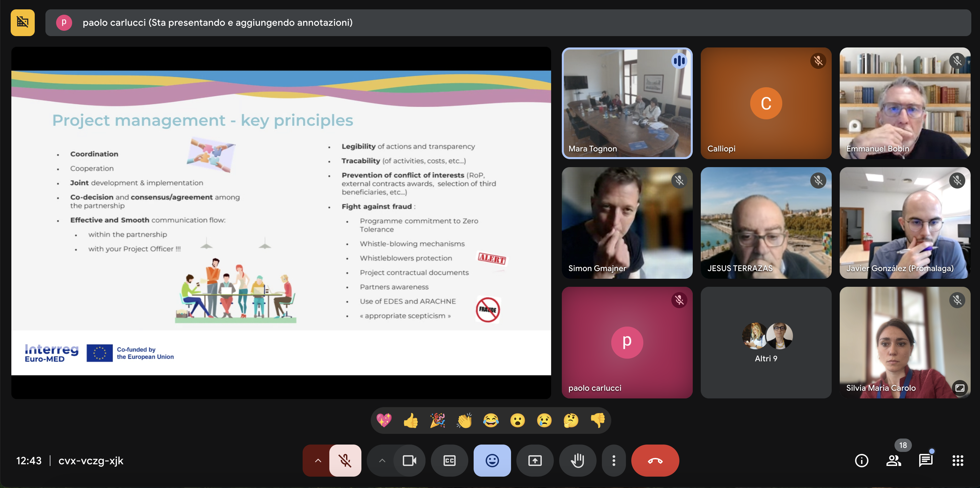The width and height of the screenshot is (980, 488).
Task: Click paolo carlucci avatar in presenter bar
Action: (x=64, y=22)
